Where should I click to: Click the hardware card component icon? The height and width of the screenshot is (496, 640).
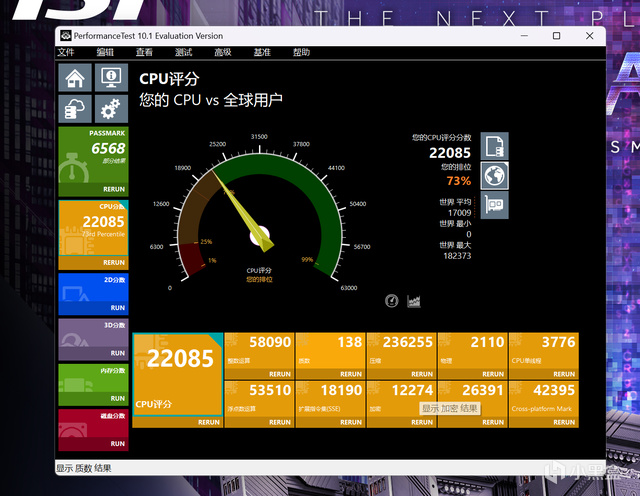[x=494, y=205]
